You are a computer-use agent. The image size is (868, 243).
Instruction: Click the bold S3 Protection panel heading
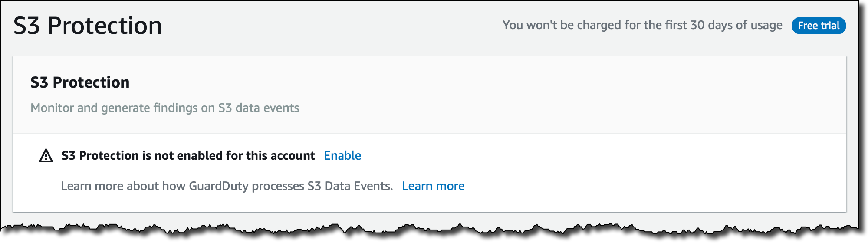tap(80, 82)
